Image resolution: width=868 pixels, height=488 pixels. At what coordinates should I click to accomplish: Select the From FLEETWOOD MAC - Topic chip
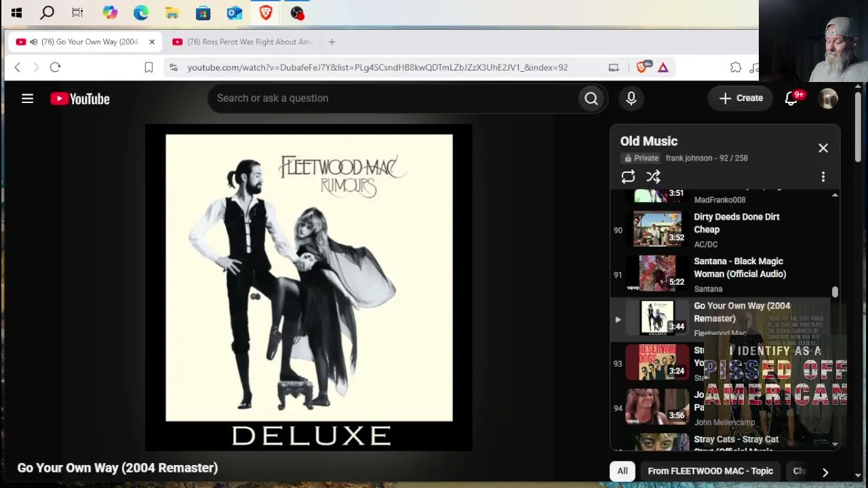click(710, 471)
